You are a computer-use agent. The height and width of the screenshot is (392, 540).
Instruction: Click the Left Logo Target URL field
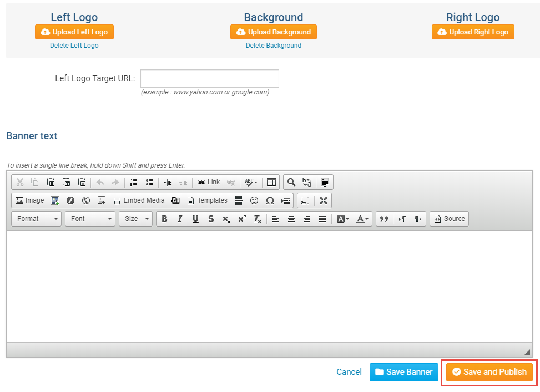[209, 78]
